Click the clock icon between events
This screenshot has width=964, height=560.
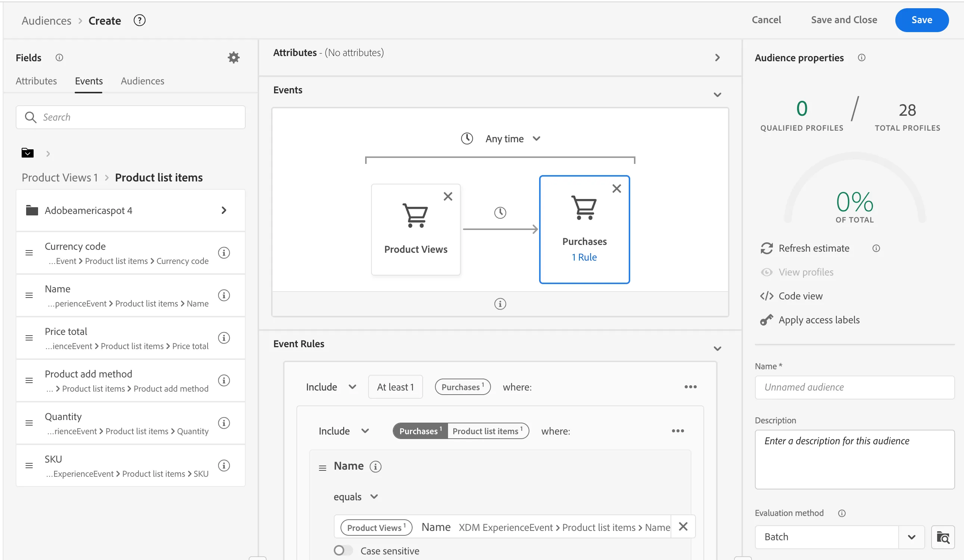click(500, 213)
